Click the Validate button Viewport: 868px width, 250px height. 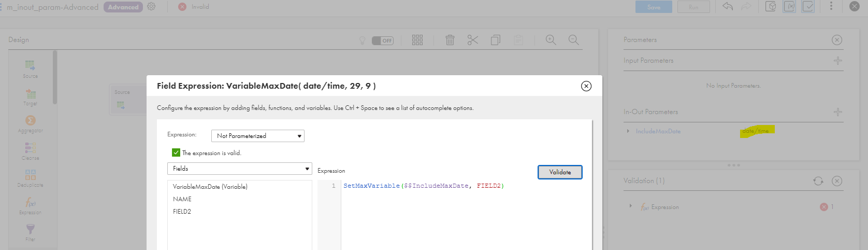(x=560, y=172)
